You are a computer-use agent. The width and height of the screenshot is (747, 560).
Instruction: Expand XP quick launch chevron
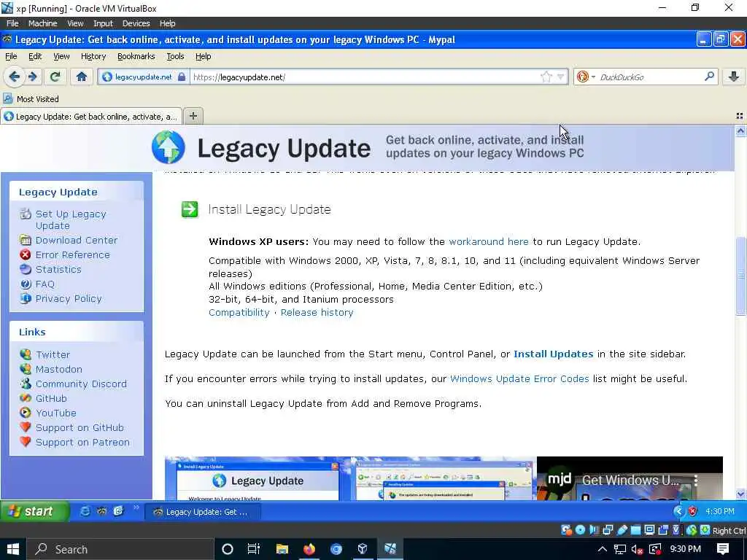[x=136, y=507]
